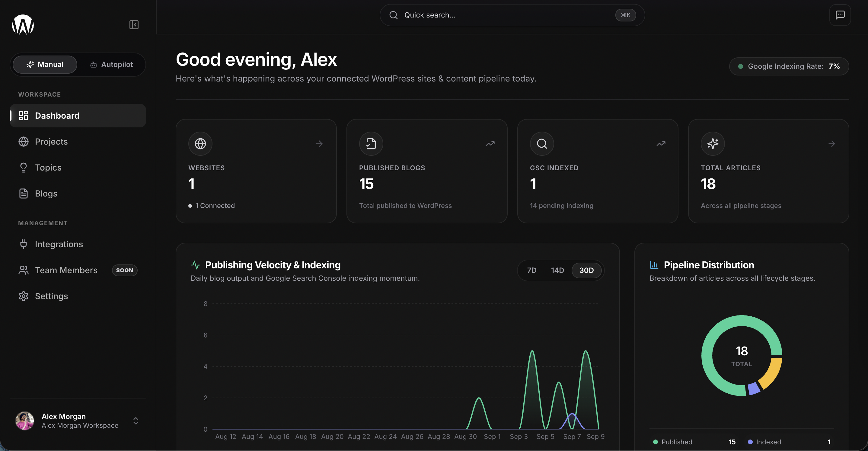Image resolution: width=868 pixels, height=451 pixels.
Task: Click the arrow on Total Articles card
Action: [831, 144]
